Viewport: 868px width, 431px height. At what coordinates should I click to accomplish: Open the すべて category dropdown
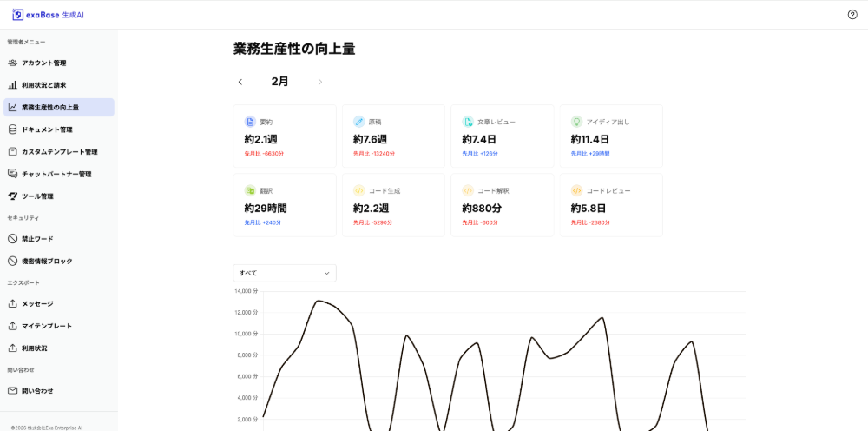285,273
